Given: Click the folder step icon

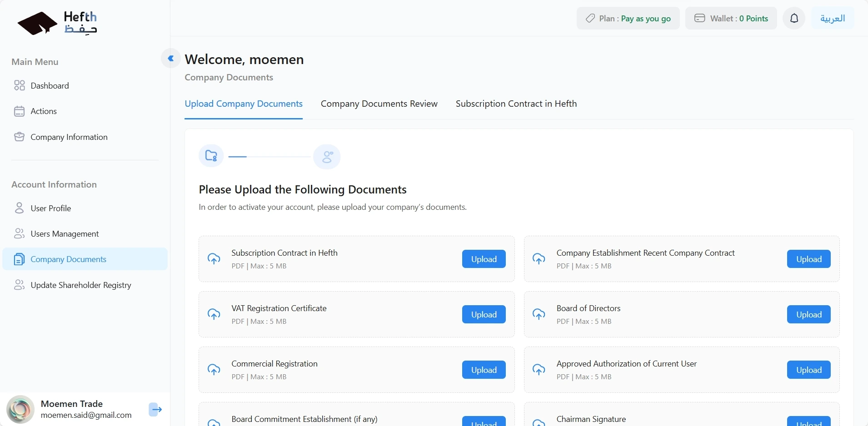Looking at the screenshot, I should 211,156.
